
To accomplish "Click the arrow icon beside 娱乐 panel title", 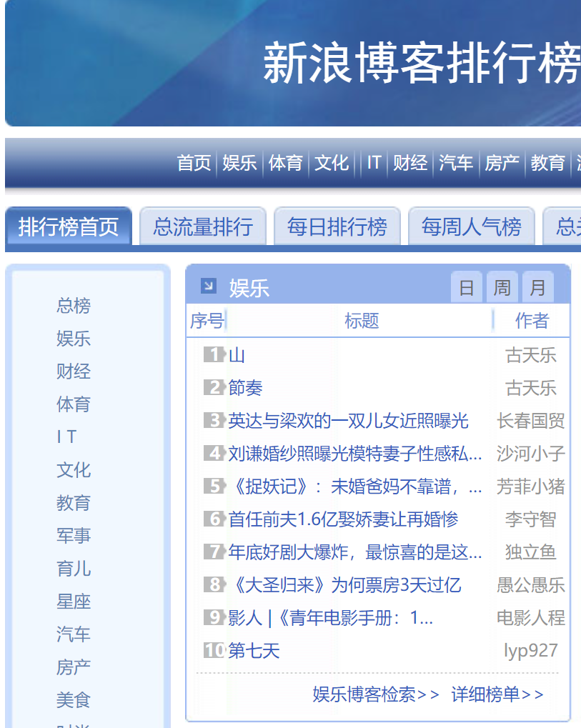I will click(209, 286).
